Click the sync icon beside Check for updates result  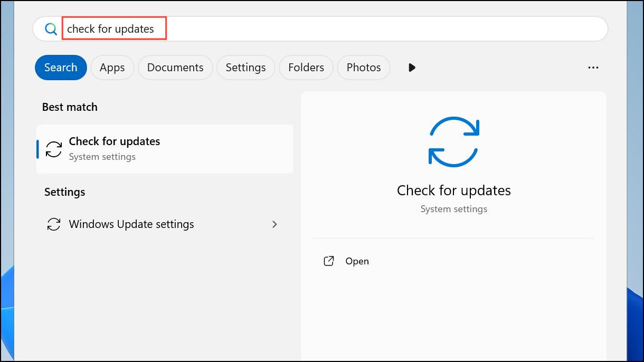54,149
